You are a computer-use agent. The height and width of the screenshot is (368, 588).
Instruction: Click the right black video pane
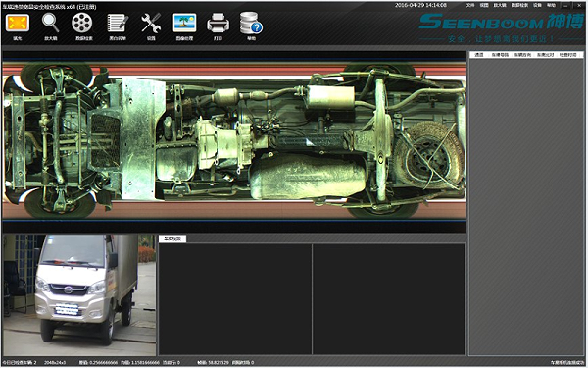point(389,299)
